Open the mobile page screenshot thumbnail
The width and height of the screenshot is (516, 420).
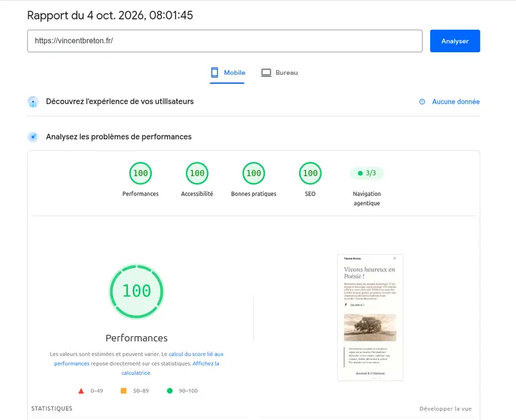tap(370, 317)
